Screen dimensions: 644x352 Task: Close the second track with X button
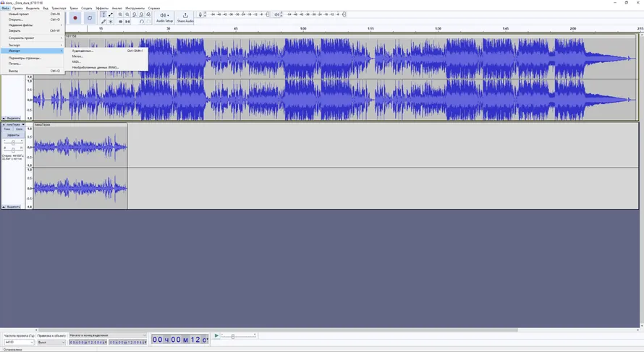[x=4, y=124]
